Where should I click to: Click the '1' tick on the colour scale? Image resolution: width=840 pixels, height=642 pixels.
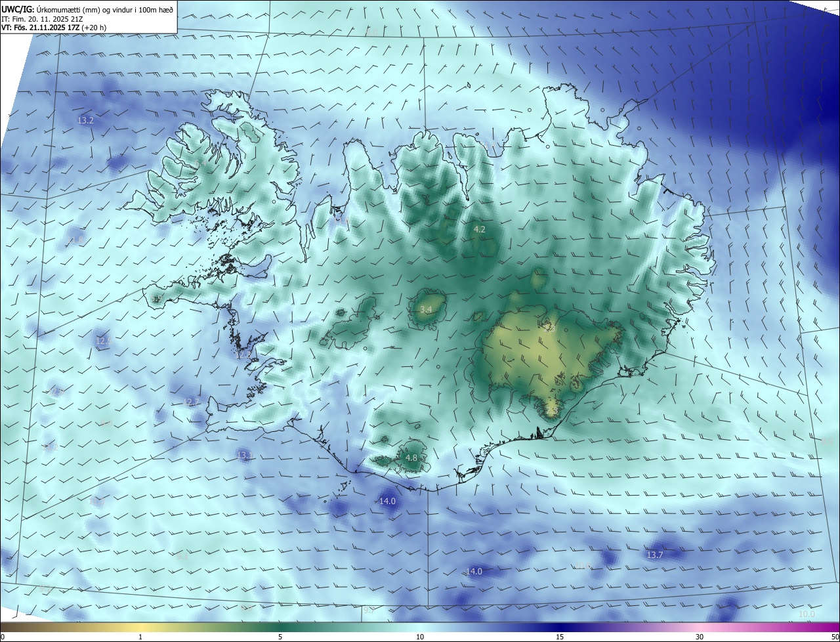pyautogui.click(x=140, y=637)
